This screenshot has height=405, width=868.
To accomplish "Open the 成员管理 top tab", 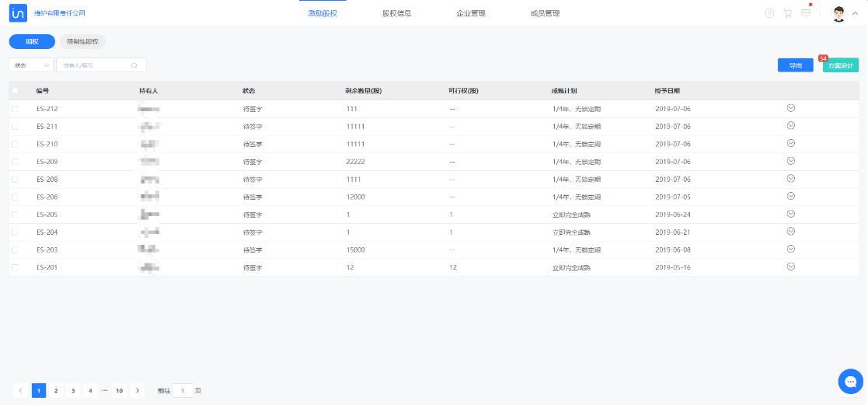I will [x=546, y=13].
